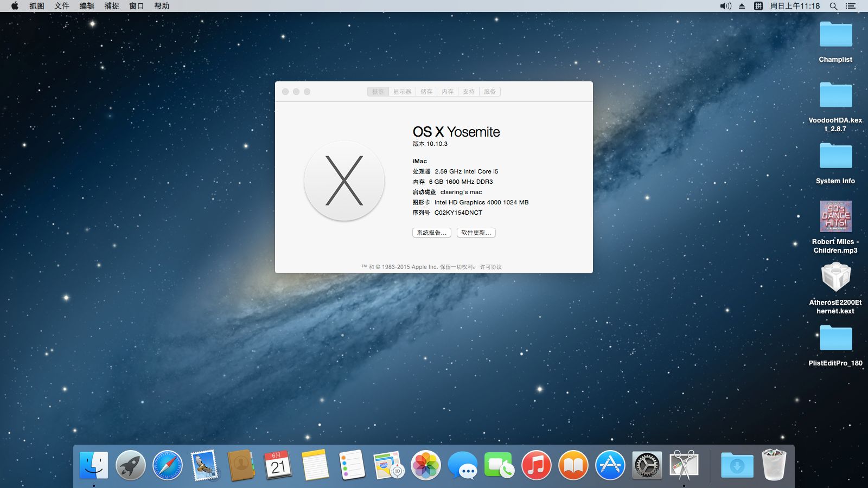Open the 文件 menu
Image resolution: width=868 pixels, height=488 pixels.
(62, 6)
